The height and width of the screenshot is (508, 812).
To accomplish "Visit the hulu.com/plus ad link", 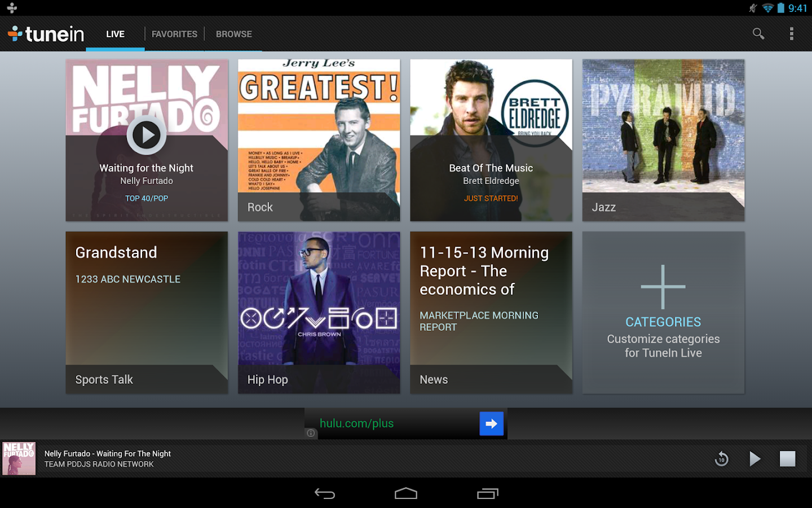I will [x=358, y=423].
